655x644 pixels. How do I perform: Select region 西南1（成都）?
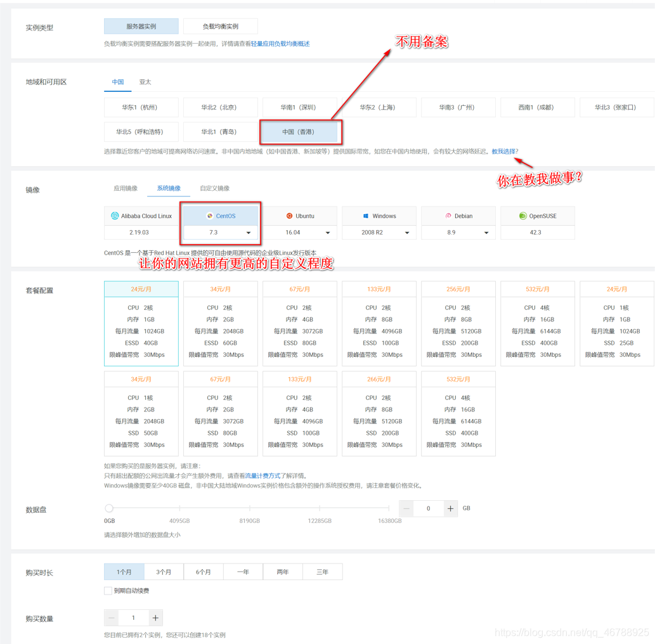[x=538, y=107]
